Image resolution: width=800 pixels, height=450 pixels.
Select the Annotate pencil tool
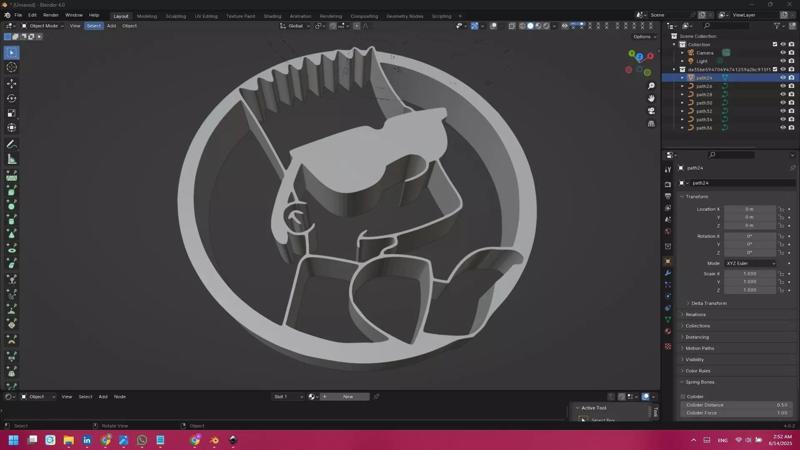pyautogui.click(x=12, y=144)
